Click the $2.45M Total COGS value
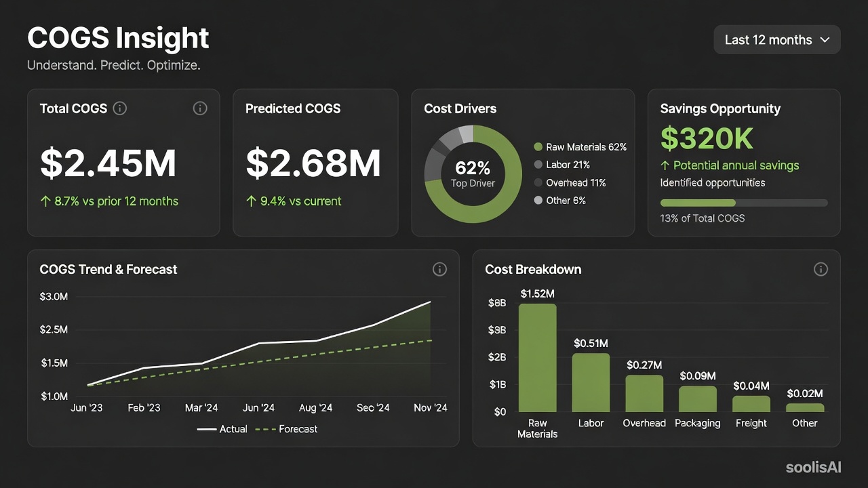 coord(108,163)
